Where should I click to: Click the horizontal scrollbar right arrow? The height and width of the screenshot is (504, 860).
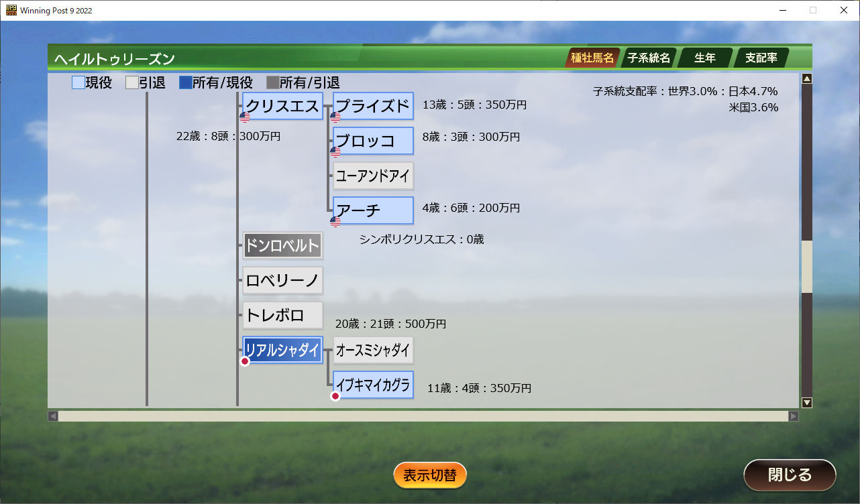coord(794,416)
